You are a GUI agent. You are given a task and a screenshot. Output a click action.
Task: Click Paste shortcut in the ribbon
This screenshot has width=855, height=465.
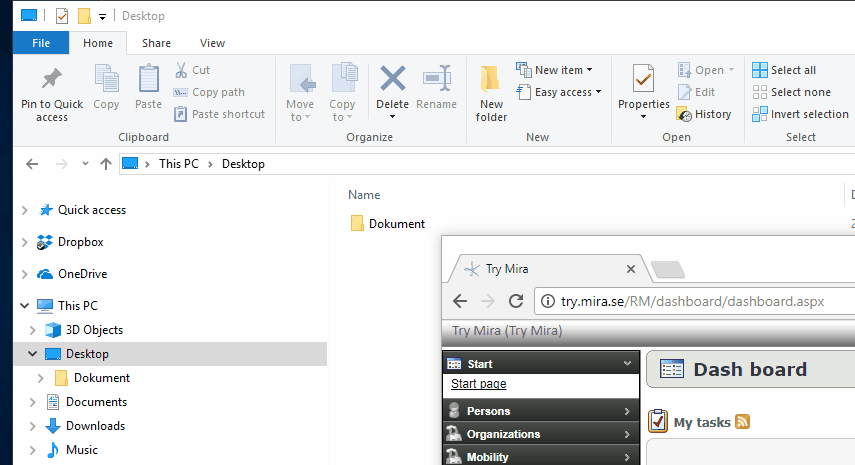(x=219, y=114)
